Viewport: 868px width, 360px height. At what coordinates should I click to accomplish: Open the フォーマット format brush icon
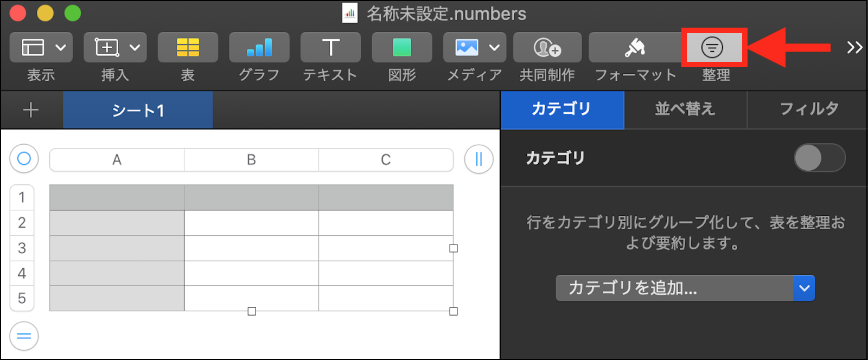coord(635,48)
